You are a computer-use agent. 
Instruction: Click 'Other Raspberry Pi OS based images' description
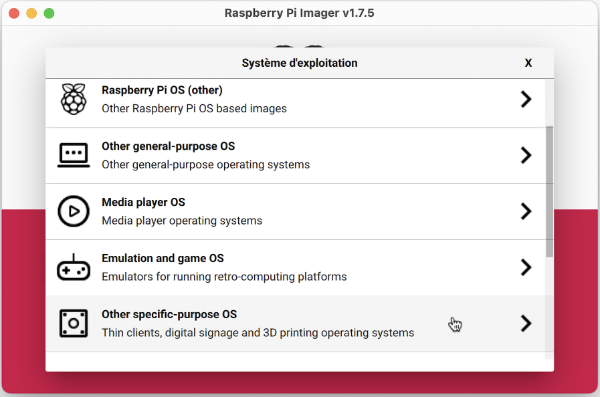(x=194, y=109)
